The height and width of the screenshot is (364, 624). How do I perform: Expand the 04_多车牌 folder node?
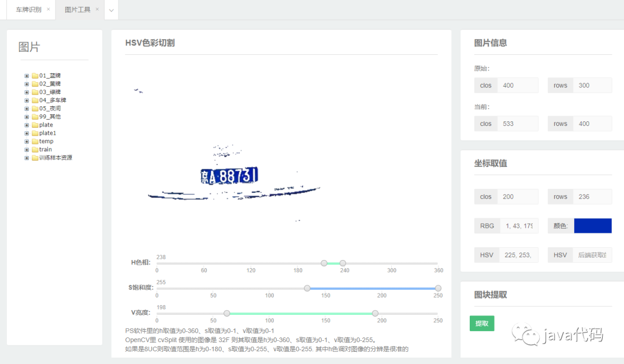tap(27, 101)
